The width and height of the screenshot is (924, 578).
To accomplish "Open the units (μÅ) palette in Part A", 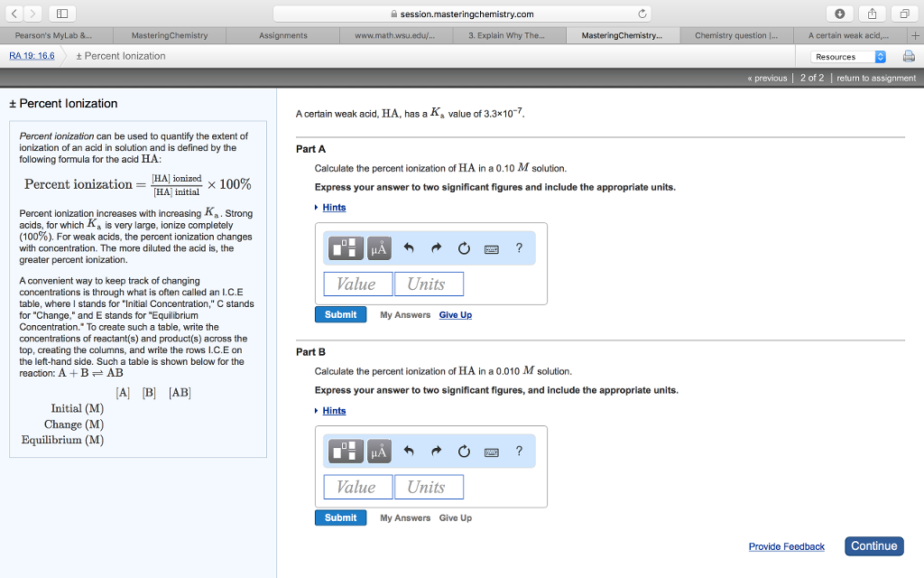I will 378,247.
